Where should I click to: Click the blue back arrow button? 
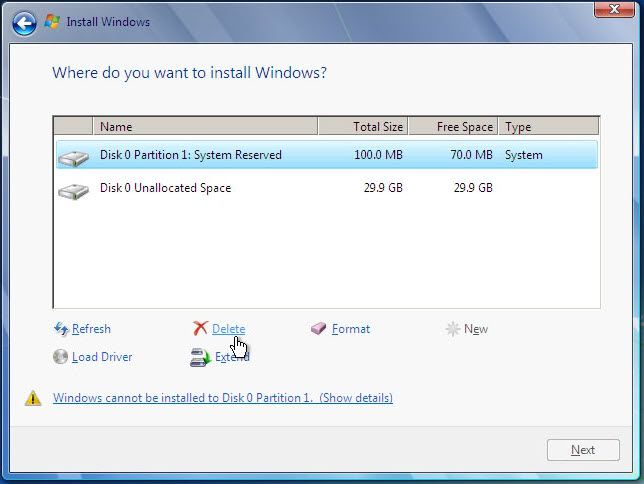tap(24, 23)
